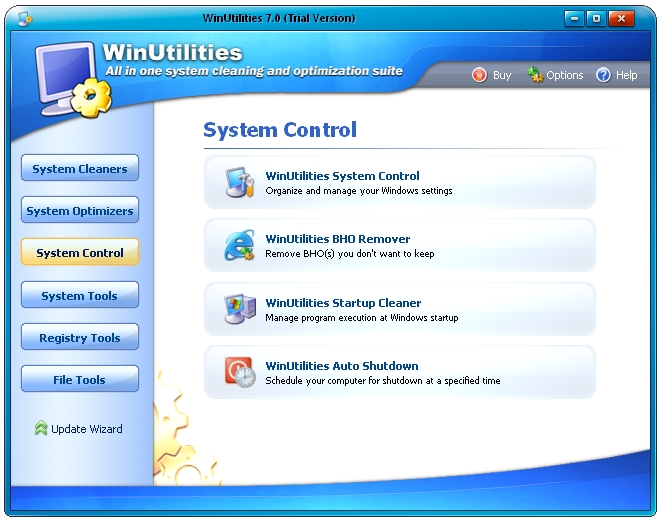The height and width of the screenshot is (525, 663).
Task: Click 'Schedule your computer for shutdown' description
Action: [x=383, y=380]
